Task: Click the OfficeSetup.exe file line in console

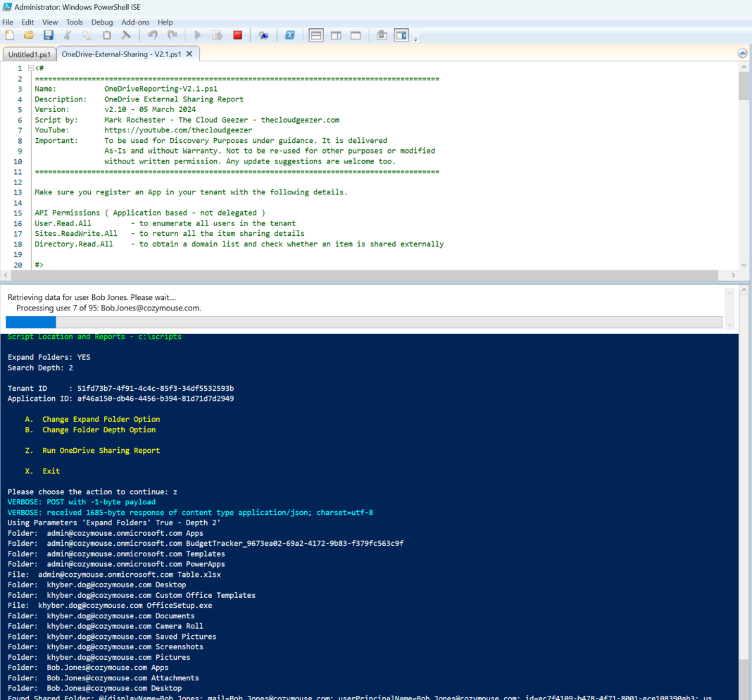Action: click(x=110, y=606)
